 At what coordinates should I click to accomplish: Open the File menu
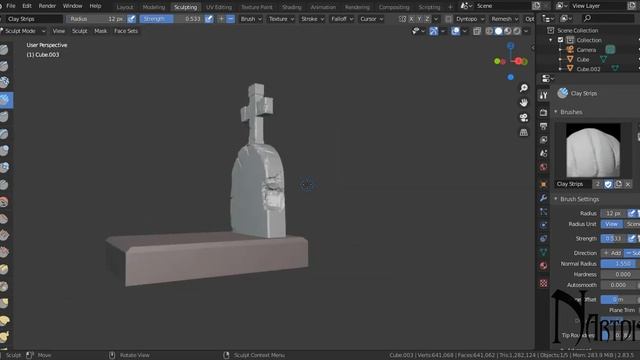[11, 6]
